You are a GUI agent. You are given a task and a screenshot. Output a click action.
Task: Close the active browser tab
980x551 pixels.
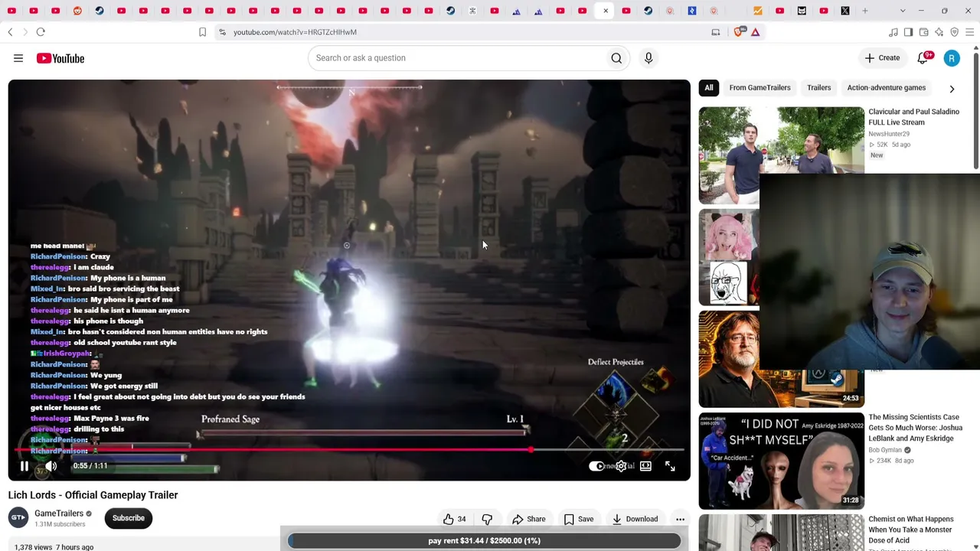pyautogui.click(x=606, y=11)
